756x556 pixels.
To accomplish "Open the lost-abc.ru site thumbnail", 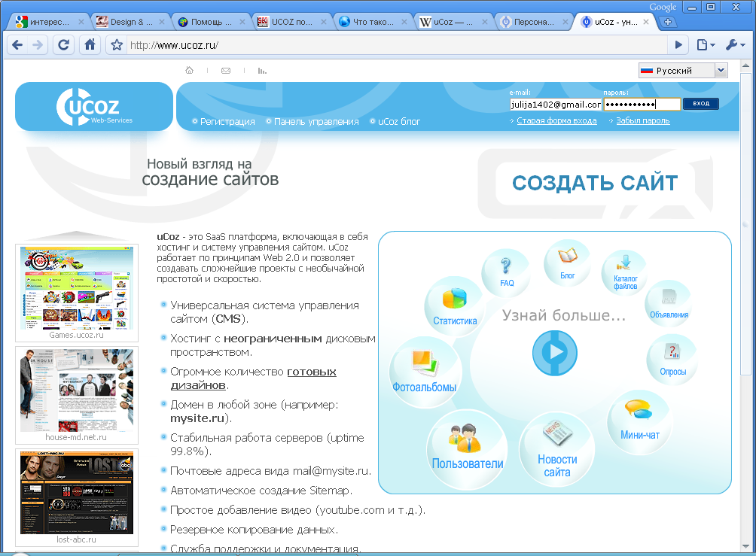I will pyautogui.click(x=77, y=492).
